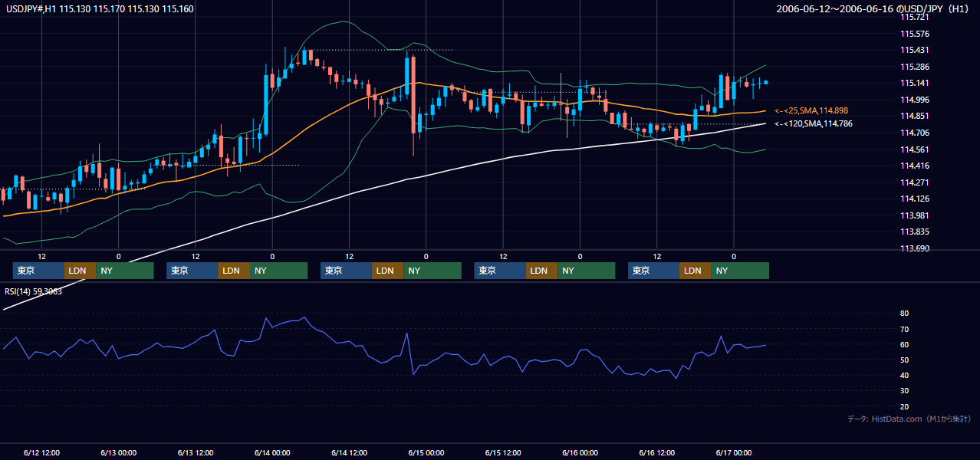This screenshot has height=460, width=980.
Task: Select the 2006-06-12~2006-06-16 USD/JPY (H1) title
Action: tap(873, 9)
